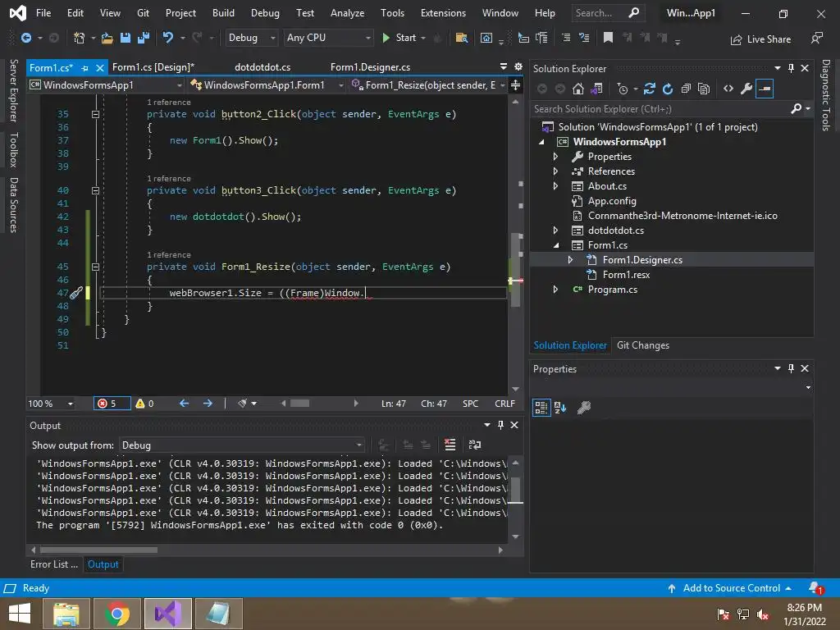Click the Property Pages wrench in Properties panel
The width and height of the screenshot is (840, 630).
[x=584, y=408]
